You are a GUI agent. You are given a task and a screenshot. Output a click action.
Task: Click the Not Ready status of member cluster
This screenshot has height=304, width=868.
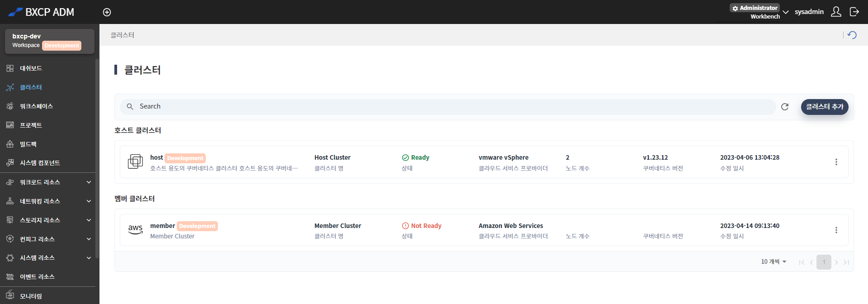tap(421, 226)
